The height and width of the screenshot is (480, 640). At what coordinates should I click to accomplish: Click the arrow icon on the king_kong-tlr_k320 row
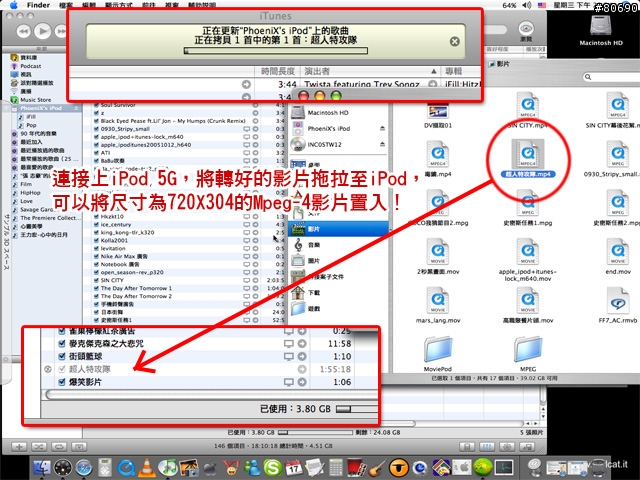pos(255,233)
